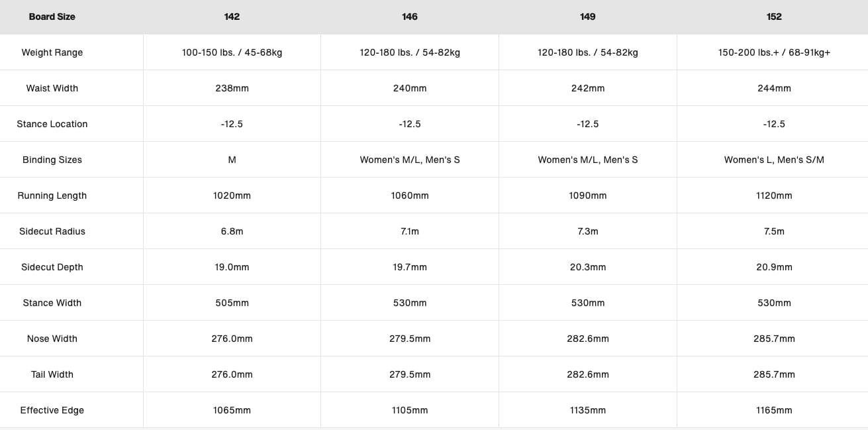This screenshot has height=430, width=868.
Task: Click the 1165mm effective edge value
Action: [774, 410]
